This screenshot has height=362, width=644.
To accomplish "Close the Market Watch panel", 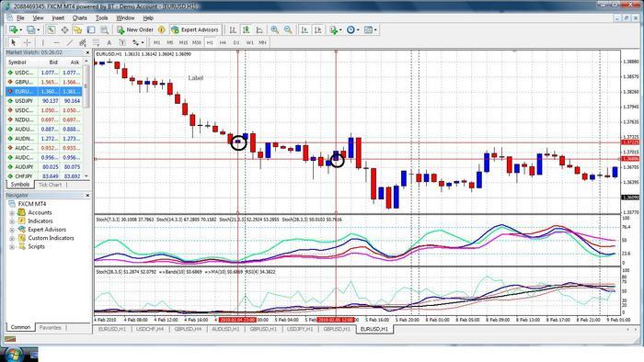I will tap(87, 52).
